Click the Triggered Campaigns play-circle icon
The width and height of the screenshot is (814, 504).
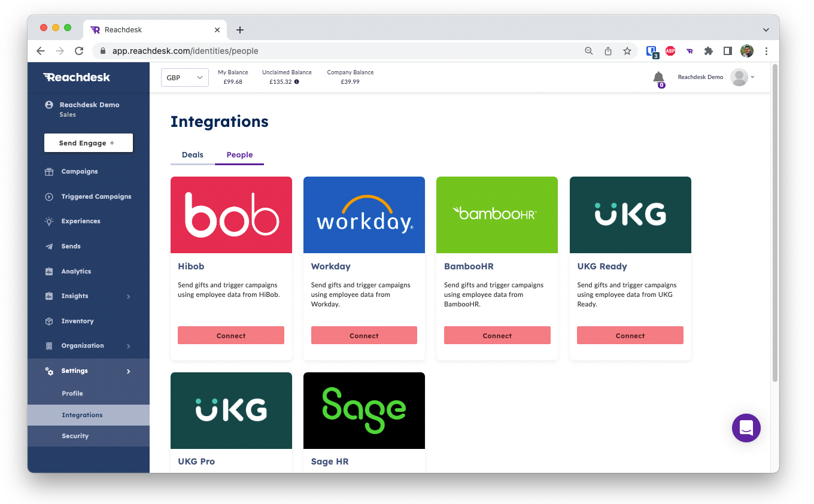point(49,197)
